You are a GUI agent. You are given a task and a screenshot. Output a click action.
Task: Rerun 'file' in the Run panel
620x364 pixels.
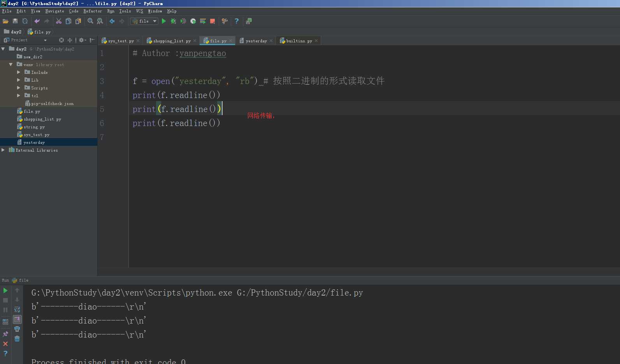(5, 290)
